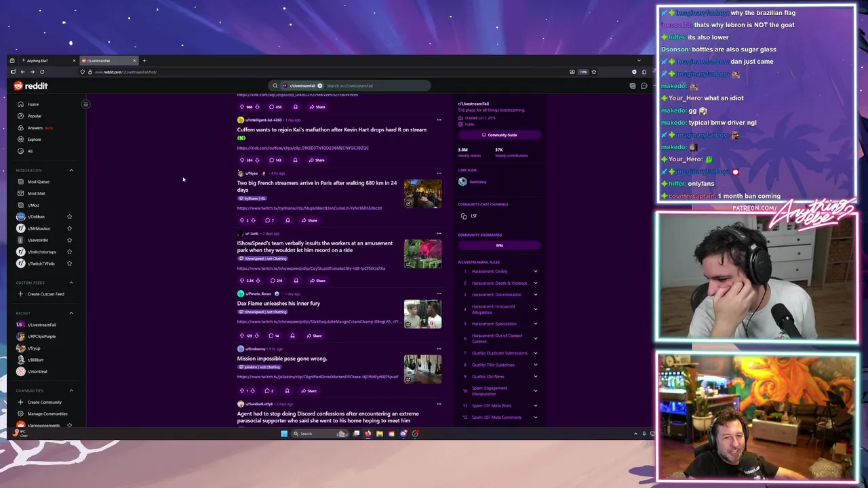Share the Cuffem mafiathon post
Screen dimensions: 868x488
pos(317,160)
